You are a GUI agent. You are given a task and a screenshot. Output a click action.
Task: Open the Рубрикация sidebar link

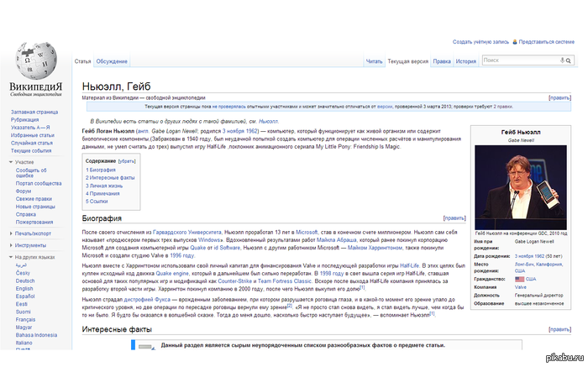click(x=24, y=120)
